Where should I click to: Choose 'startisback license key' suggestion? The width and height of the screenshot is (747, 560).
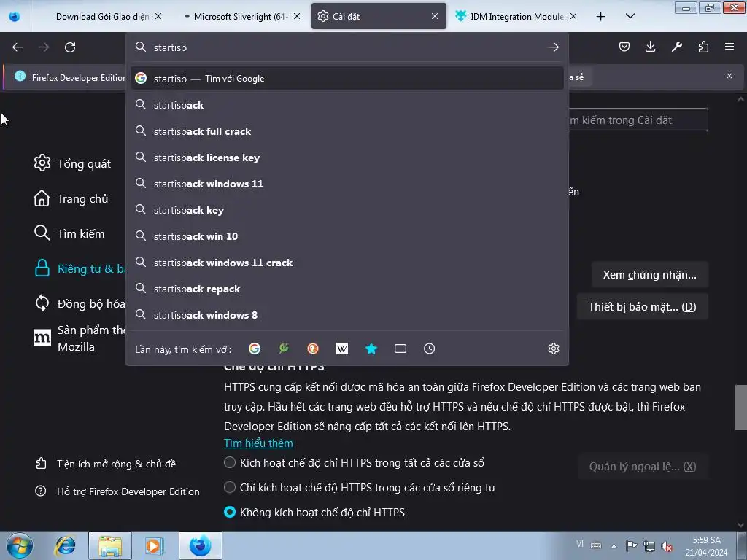tap(347, 157)
